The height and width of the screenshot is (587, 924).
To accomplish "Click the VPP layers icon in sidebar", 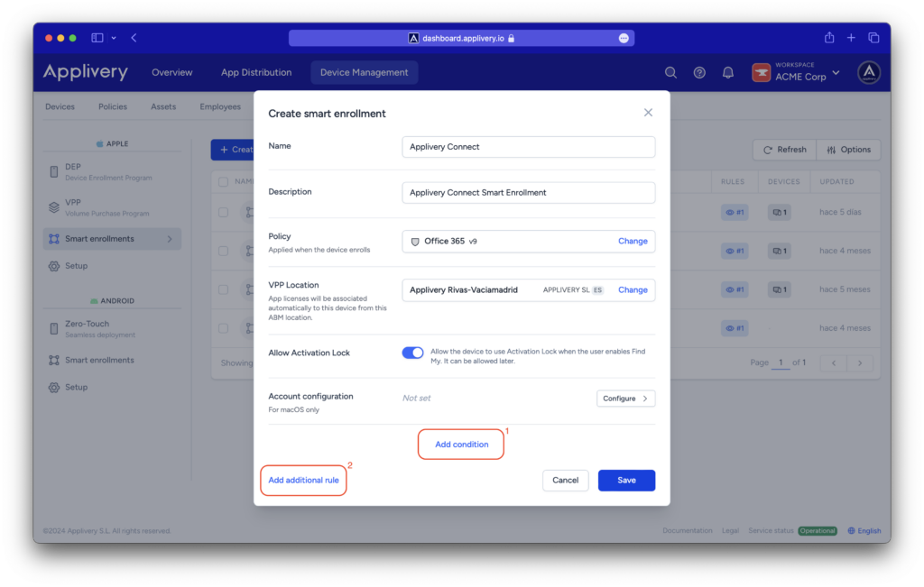I will [x=53, y=207].
